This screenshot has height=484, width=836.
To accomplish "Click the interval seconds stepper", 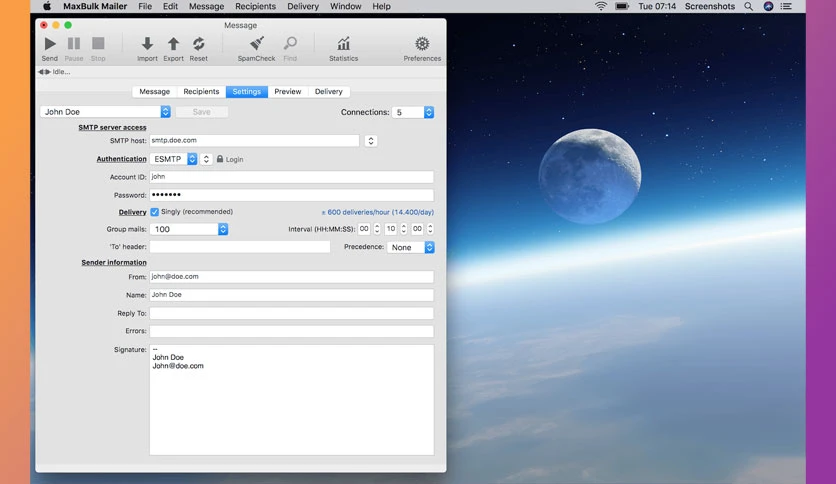I will [430, 229].
